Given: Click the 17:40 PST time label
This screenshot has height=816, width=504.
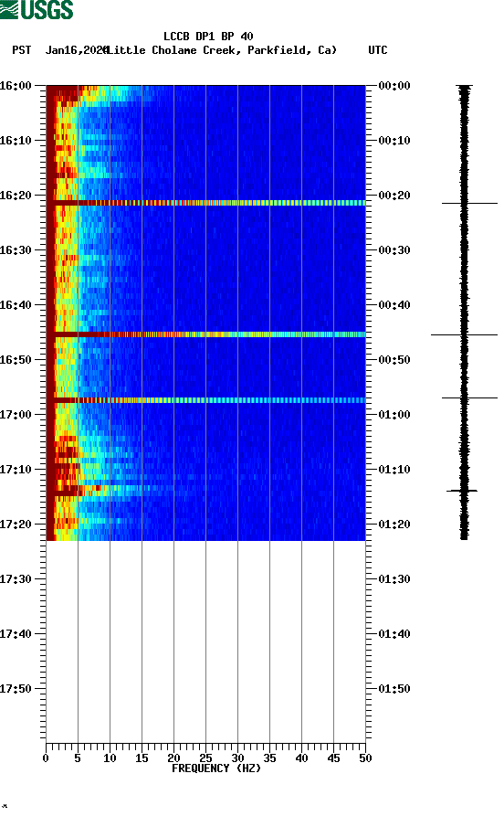Looking at the screenshot, I should pyautogui.click(x=16, y=634).
